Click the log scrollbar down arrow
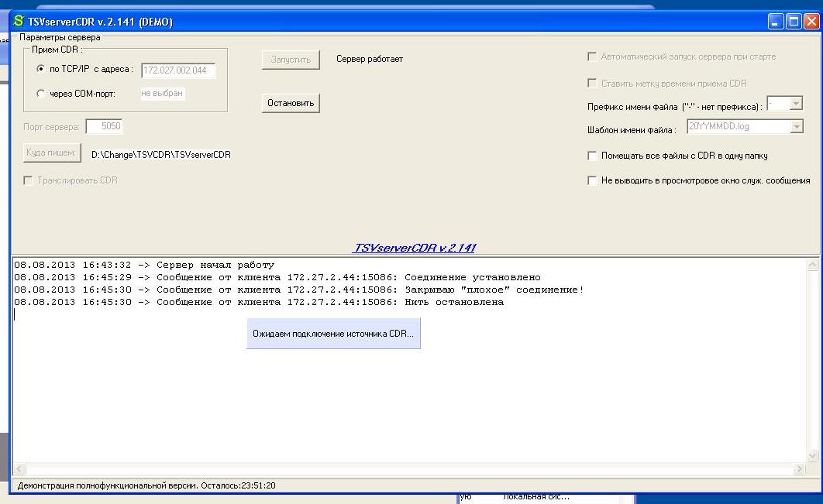Viewport: 823px width, 504px height. [812, 456]
